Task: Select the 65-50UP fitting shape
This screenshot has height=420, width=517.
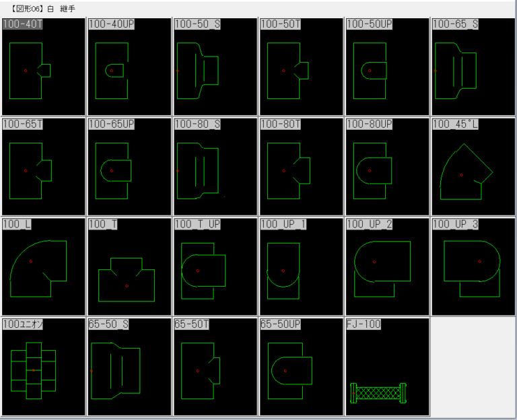Action: [302, 367]
